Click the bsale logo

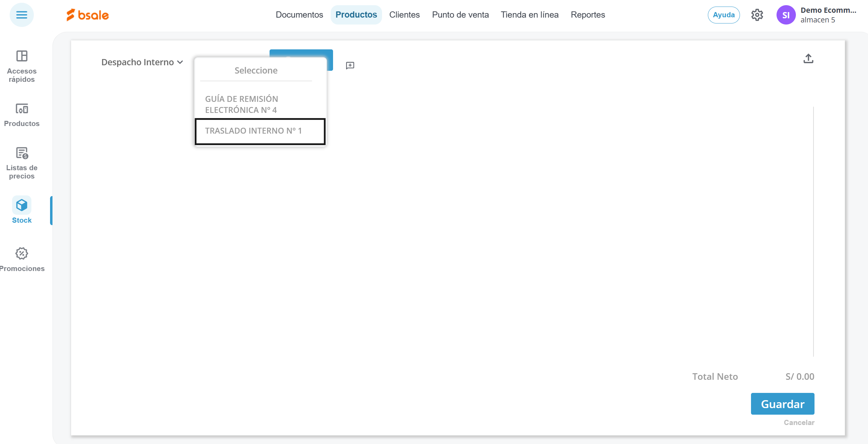[x=88, y=15]
